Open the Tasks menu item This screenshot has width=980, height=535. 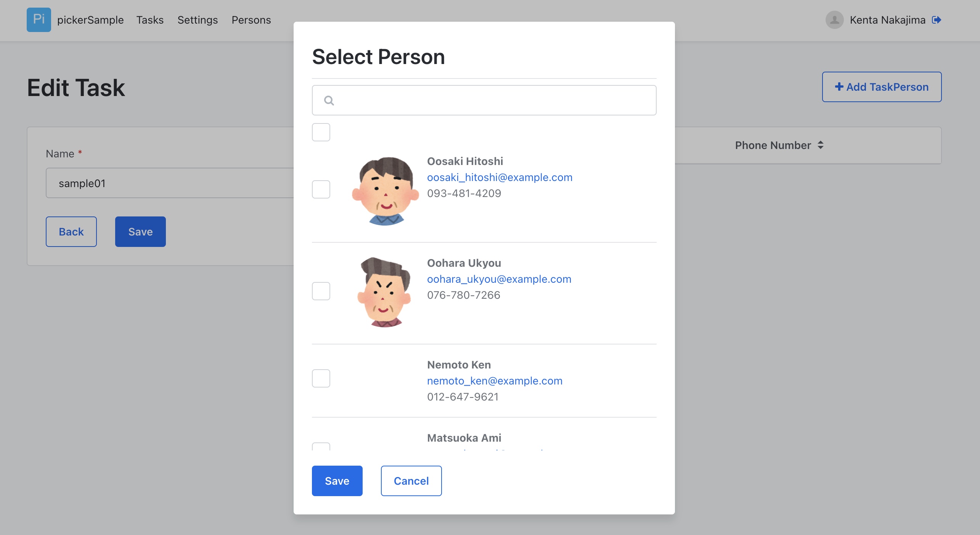[x=150, y=20]
